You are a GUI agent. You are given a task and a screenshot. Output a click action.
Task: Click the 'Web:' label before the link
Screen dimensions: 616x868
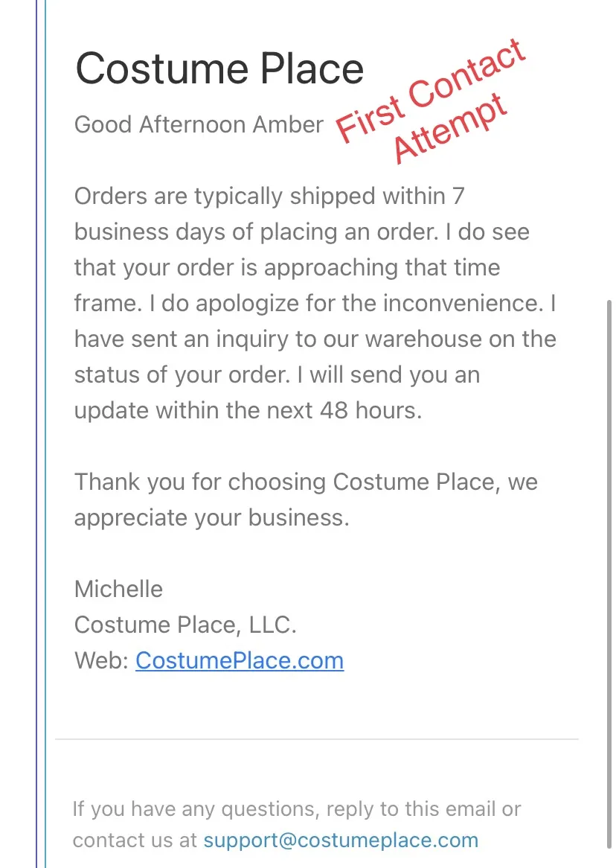click(102, 660)
